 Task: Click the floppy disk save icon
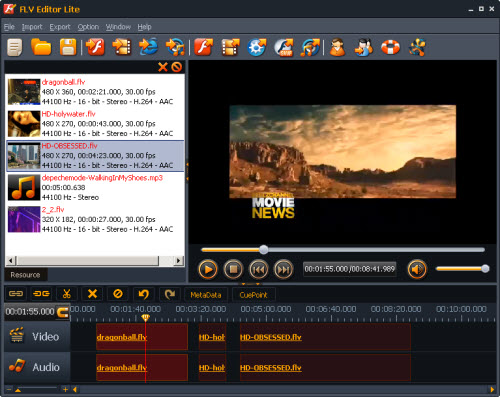point(68,47)
